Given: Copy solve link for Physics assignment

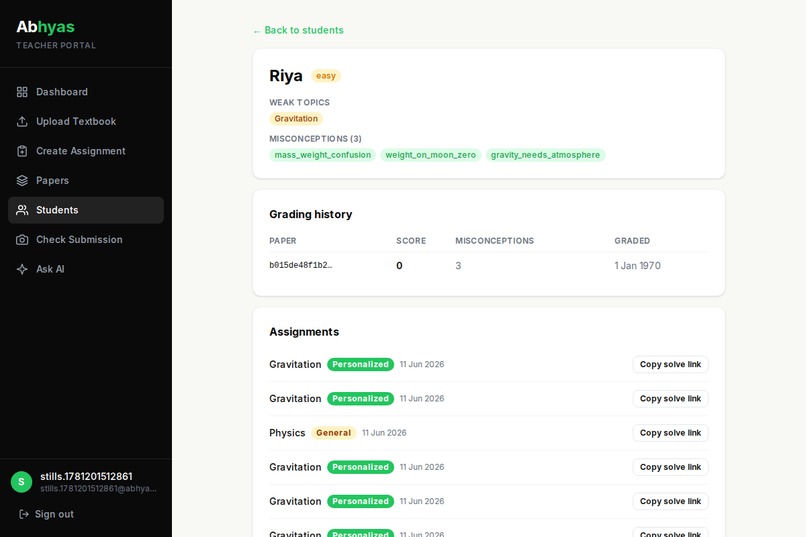Looking at the screenshot, I should (x=670, y=433).
